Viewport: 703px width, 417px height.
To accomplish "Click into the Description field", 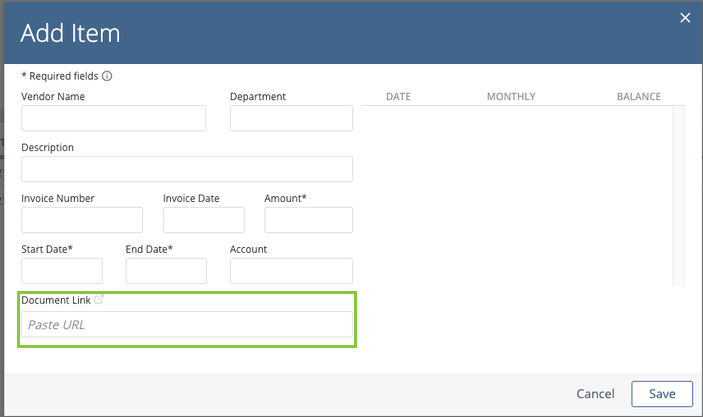I will pos(187,169).
